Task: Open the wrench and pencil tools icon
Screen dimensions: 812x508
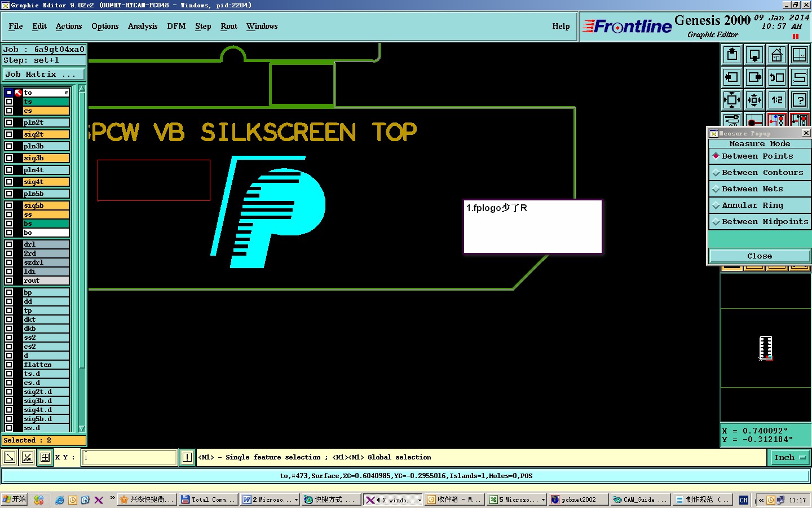Action: coord(732,120)
